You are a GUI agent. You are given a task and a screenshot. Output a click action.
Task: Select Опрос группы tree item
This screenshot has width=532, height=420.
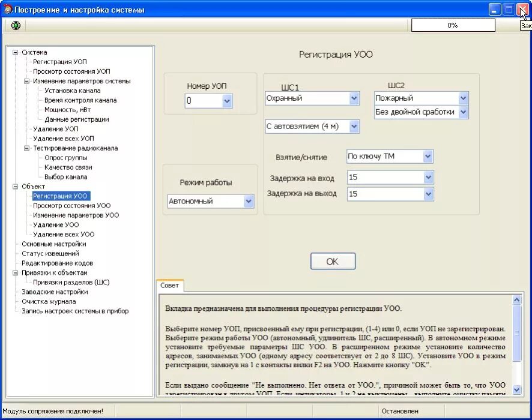66,158
